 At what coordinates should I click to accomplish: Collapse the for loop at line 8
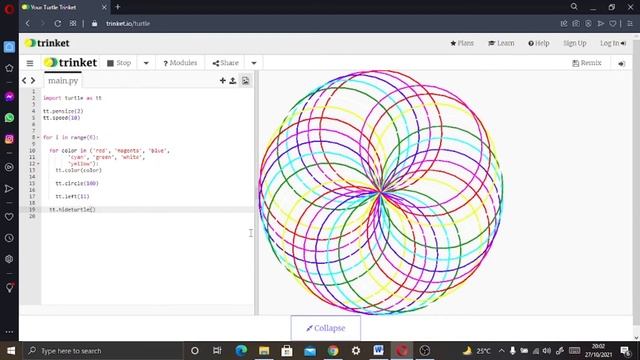click(x=38, y=138)
